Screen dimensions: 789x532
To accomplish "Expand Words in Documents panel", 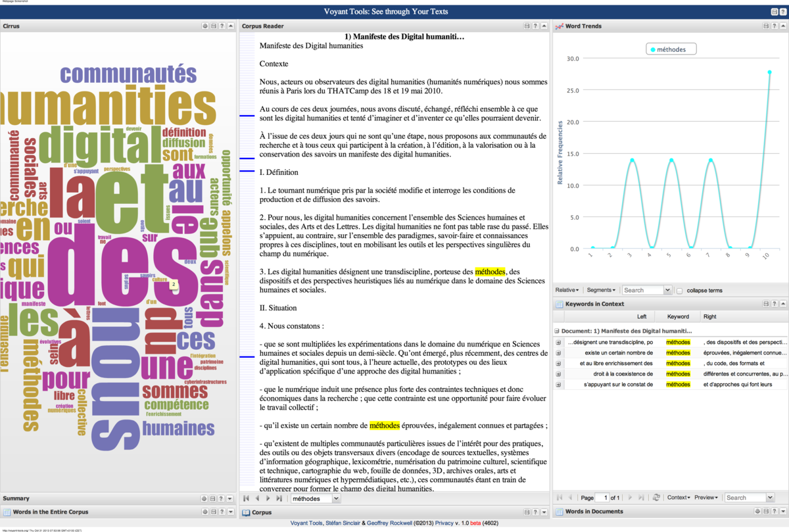I will tap(783, 511).
